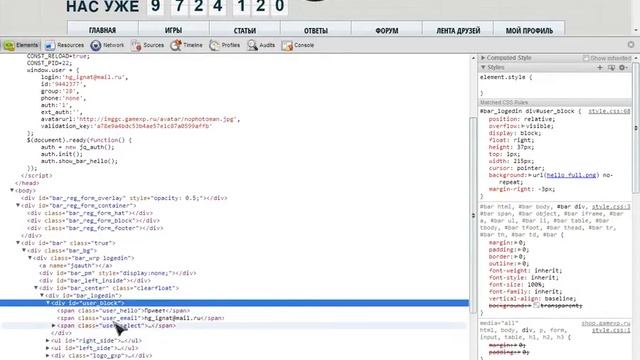
Task: Expand Computed Style section
Action: [x=483, y=58]
